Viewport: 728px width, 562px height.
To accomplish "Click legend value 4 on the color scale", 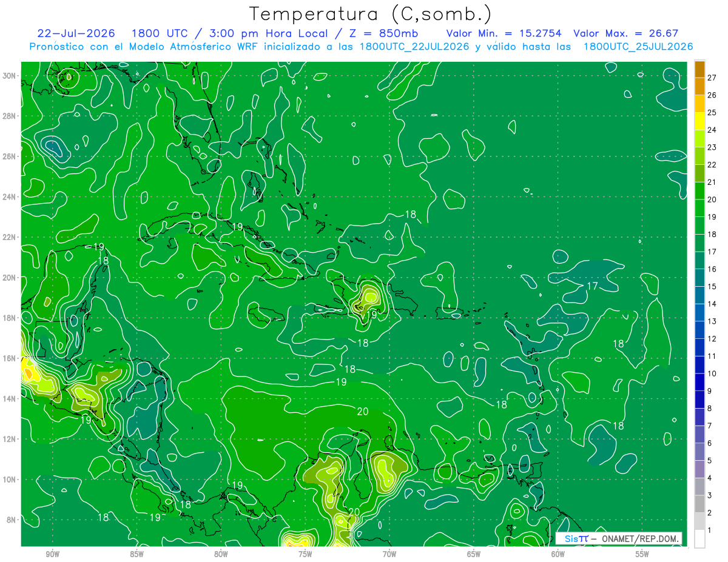I will [710, 478].
